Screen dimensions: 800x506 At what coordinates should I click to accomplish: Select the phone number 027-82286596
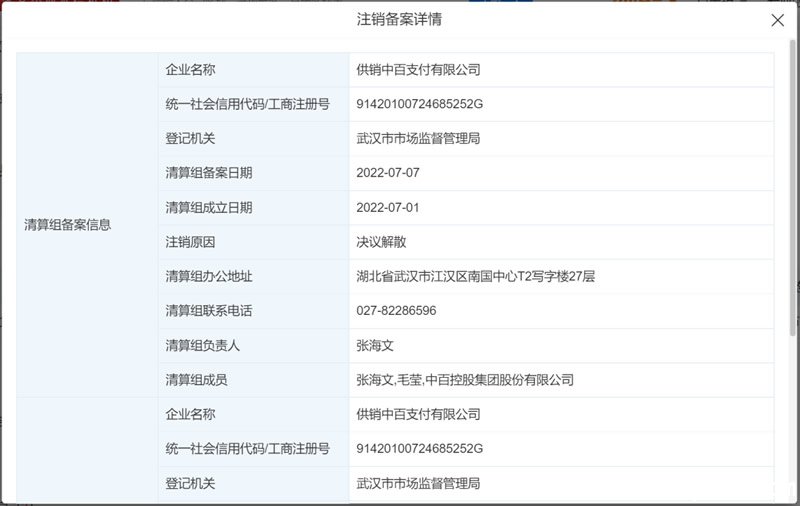396,311
